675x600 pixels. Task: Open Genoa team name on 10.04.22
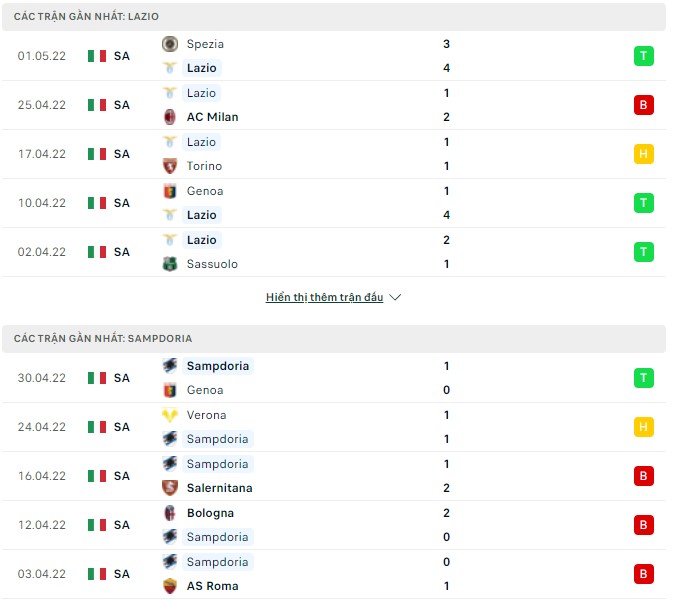pos(204,191)
